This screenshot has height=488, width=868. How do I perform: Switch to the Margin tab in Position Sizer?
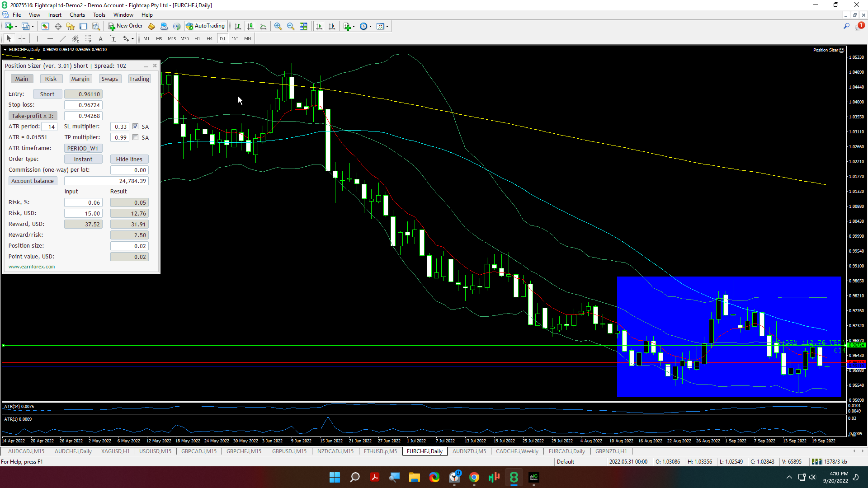tap(80, 79)
